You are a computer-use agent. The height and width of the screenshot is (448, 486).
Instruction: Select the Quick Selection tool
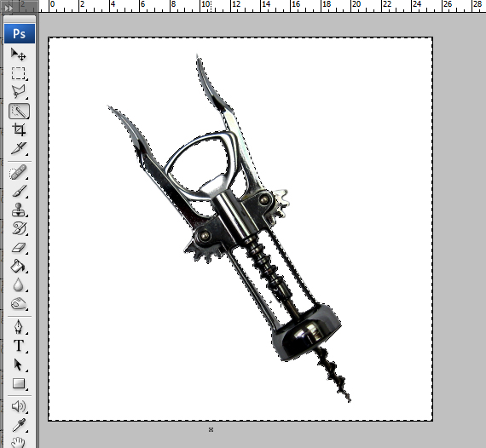[20, 111]
